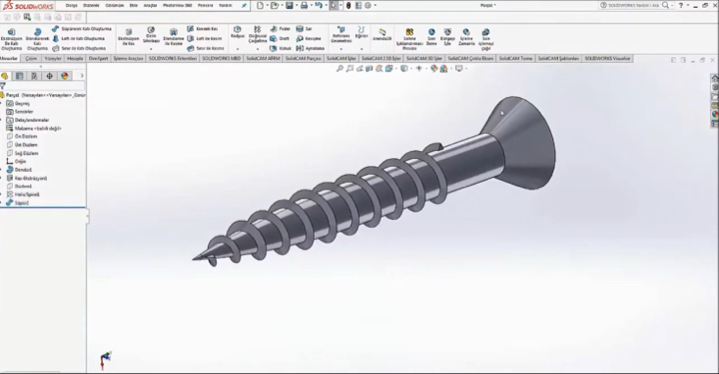This screenshot has width=719, height=374.
Task: Choose the Aynalama mirror command
Action: coord(310,48)
